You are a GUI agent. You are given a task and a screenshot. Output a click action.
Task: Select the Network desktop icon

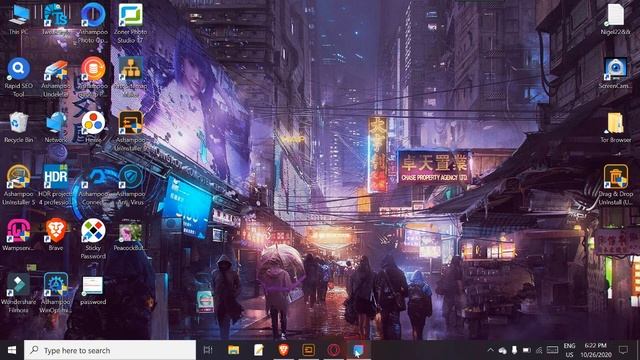click(x=56, y=127)
